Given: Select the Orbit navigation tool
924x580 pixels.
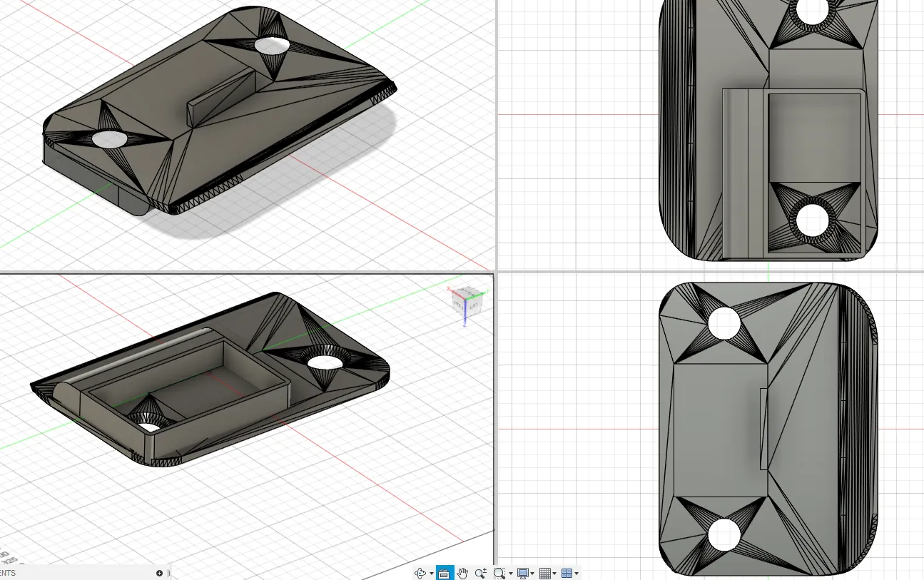Looking at the screenshot, I should pyautogui.click(x=420, y=573).
